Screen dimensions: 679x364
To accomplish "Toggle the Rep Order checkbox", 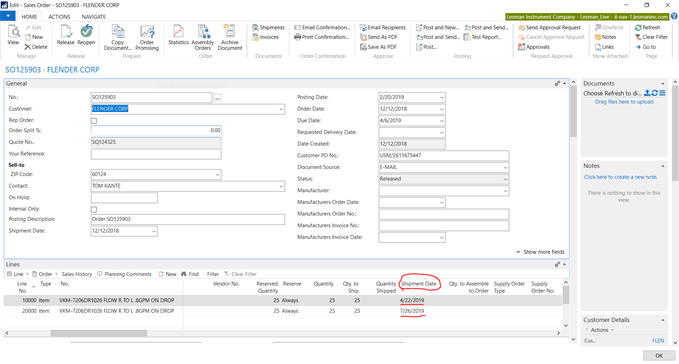I will [94, 121].
